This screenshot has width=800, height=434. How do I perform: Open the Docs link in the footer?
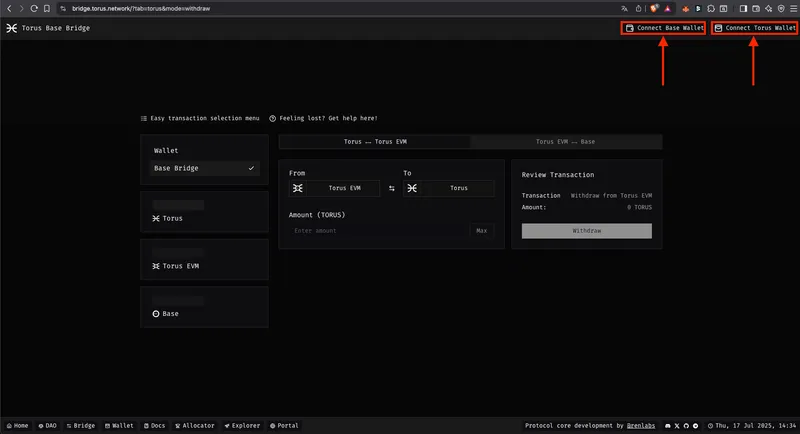point(153,425)
